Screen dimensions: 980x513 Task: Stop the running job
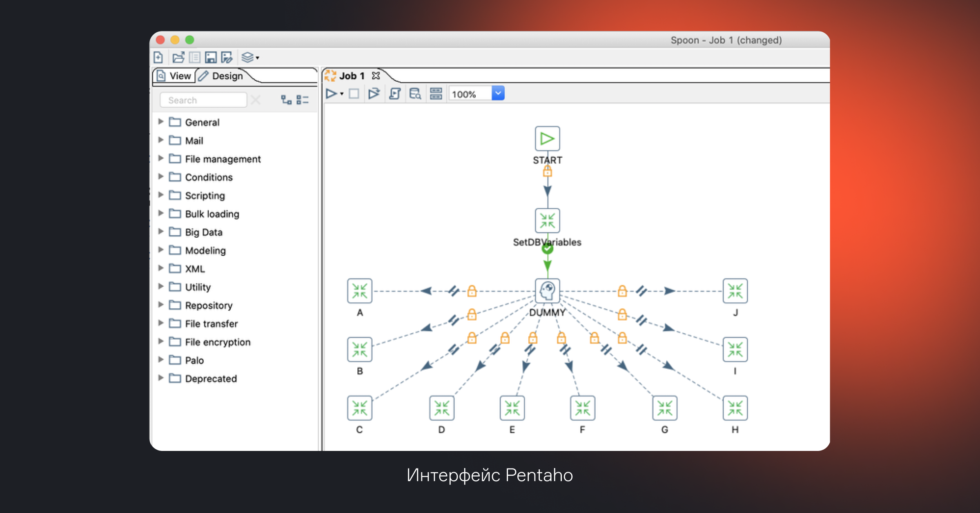[x=354, y=94]
